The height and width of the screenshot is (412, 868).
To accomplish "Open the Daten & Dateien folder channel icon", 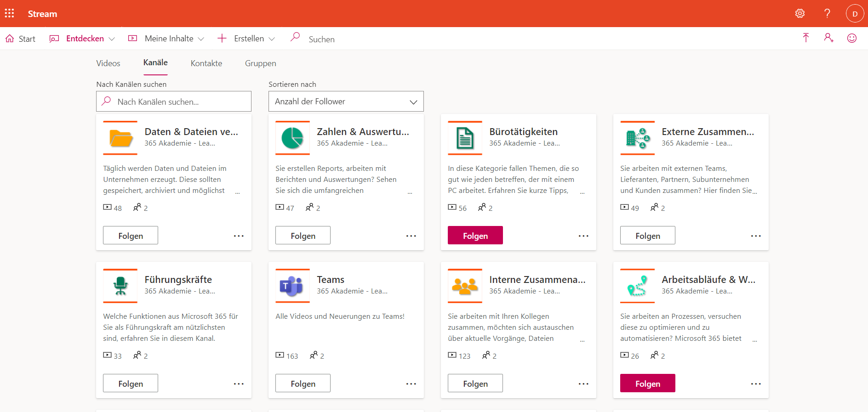I will [x=120, y=138].
